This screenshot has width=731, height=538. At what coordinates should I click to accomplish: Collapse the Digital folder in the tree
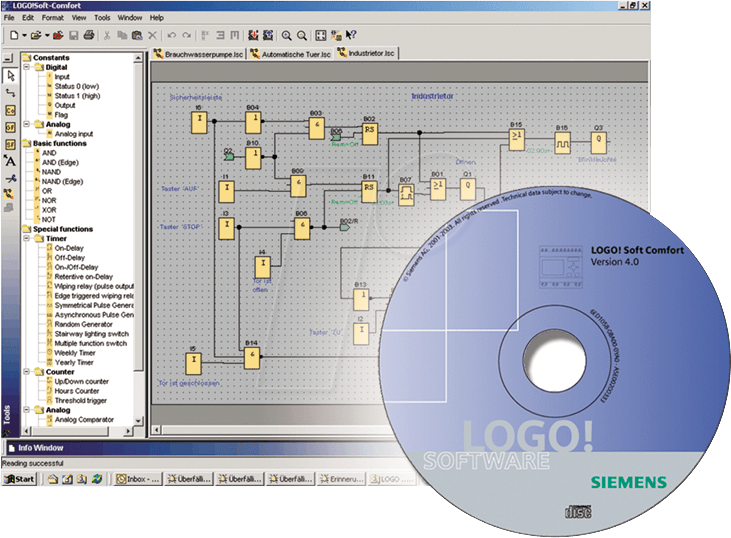27,67
